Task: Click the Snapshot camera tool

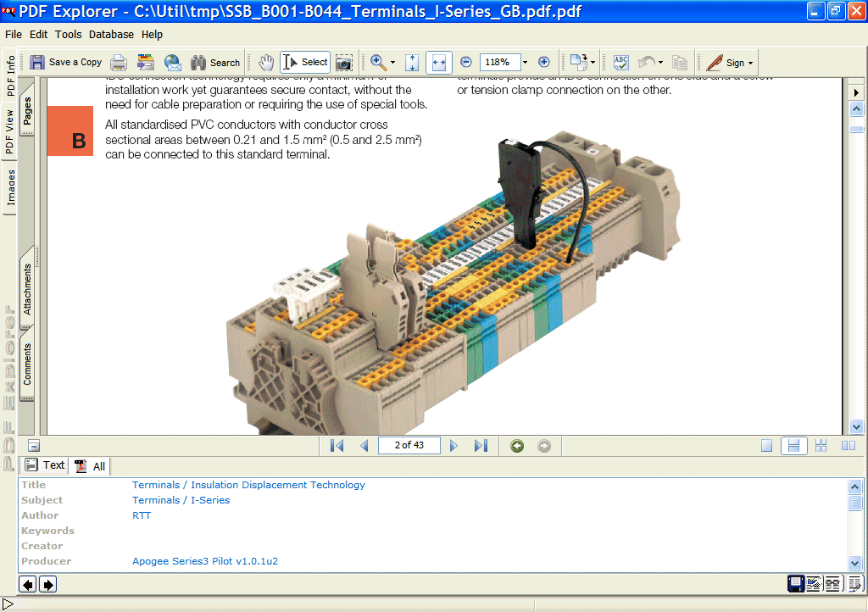Action: (x=343, y=63)
